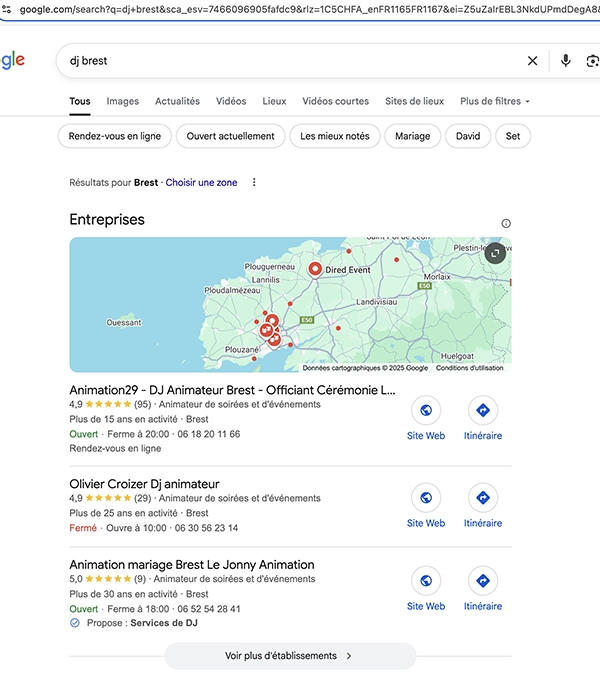Get directions to Olivier Croizer arrow icon
The height and width of the screenshot is (700, 600).
click(483, 497)
